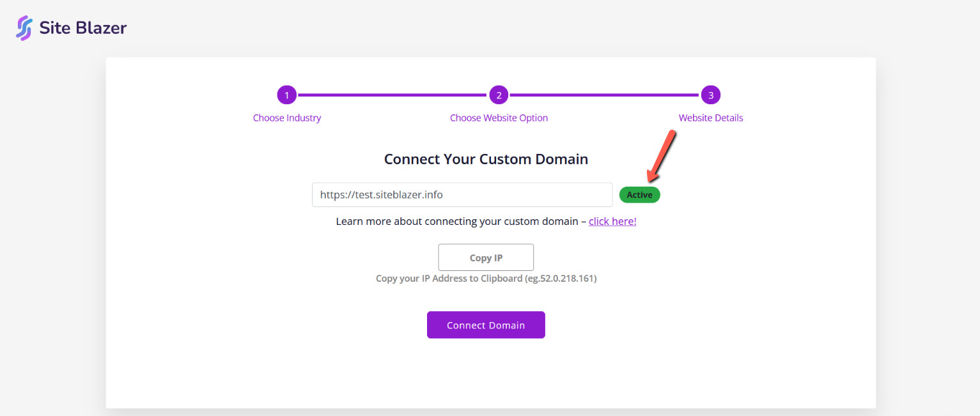The height and width of the screenshot is (416, 980).
Task: Open the "click here!" help link
Action: pyautogui.click(x=612, y=222)
